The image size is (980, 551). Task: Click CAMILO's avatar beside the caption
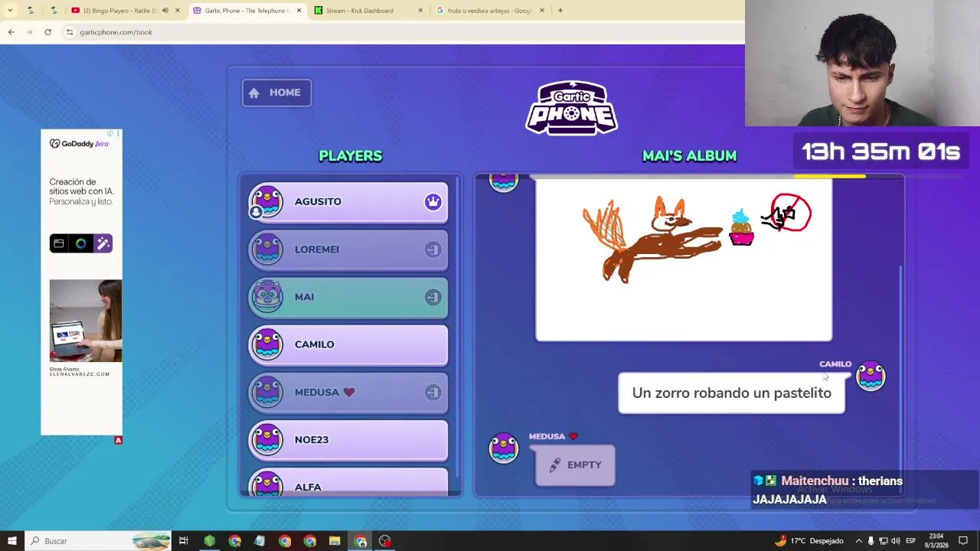(x=871, y=376)
